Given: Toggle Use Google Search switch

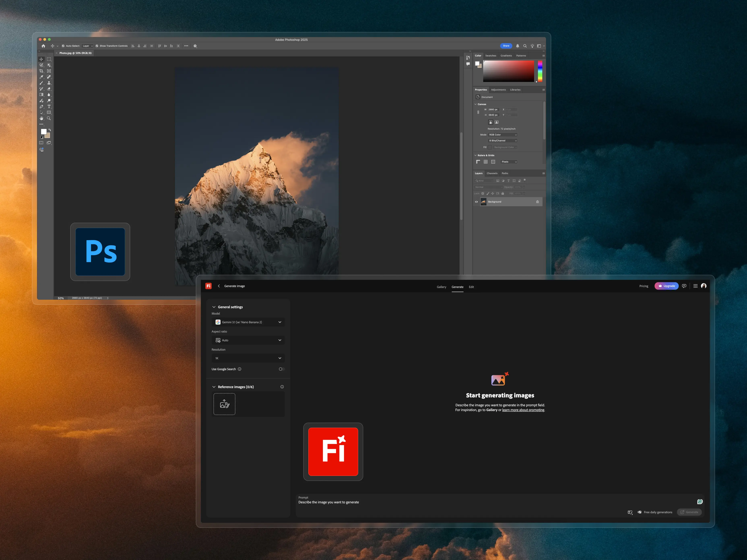Looking at the screenshot, I should (x=282, y=369).
